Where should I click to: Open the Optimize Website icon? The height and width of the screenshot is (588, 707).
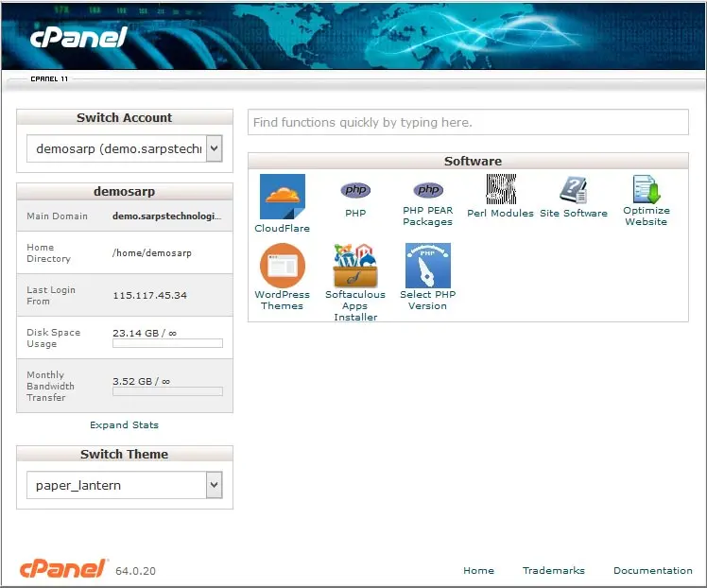[x=647, y=189]
